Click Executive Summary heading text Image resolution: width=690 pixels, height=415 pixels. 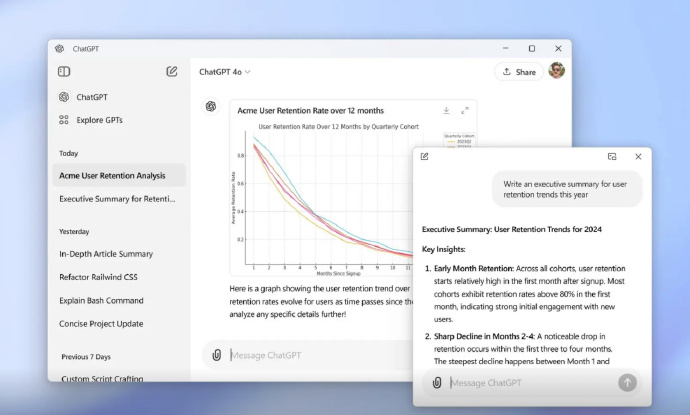tap(511, 229)
